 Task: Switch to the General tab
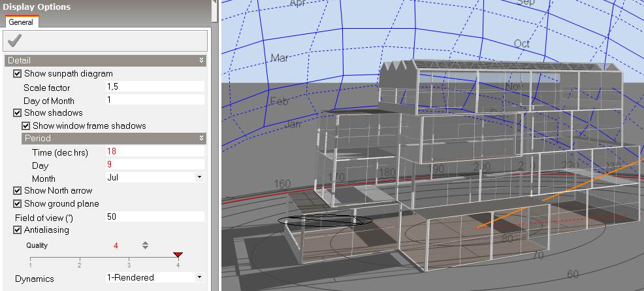(22, 22)
